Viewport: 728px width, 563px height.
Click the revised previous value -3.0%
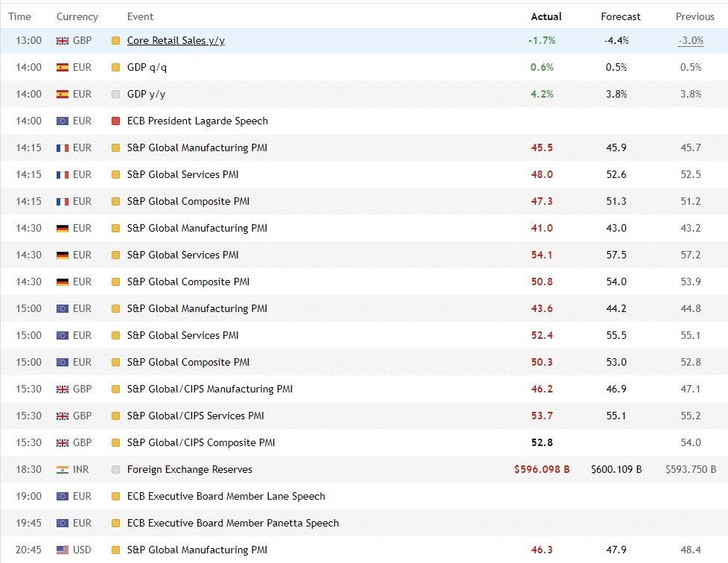tap(691, 40)
